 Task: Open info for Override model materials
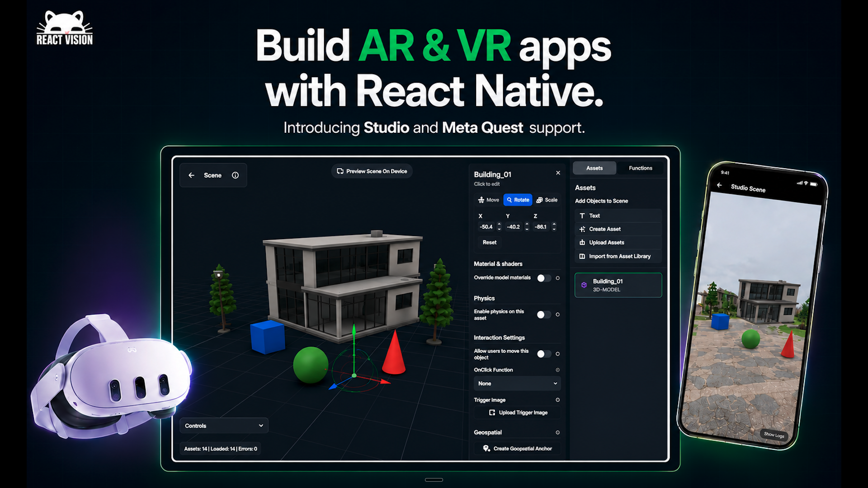558,278
